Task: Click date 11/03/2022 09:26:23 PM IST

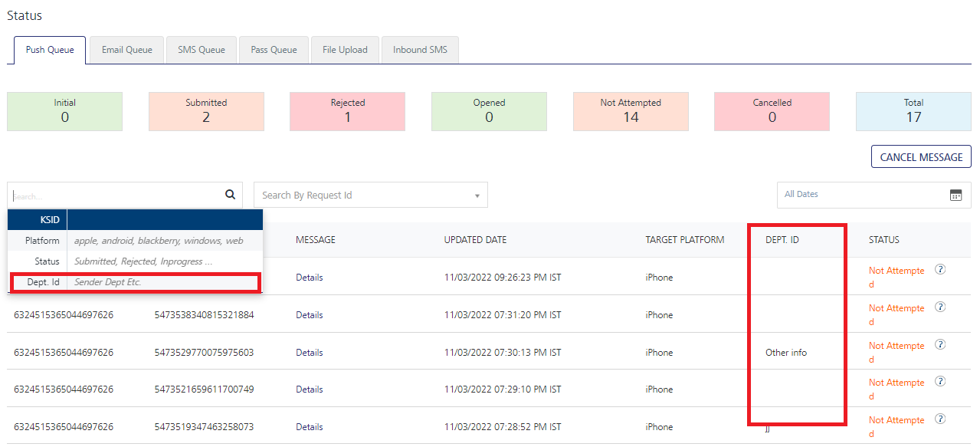Action: 503,278
